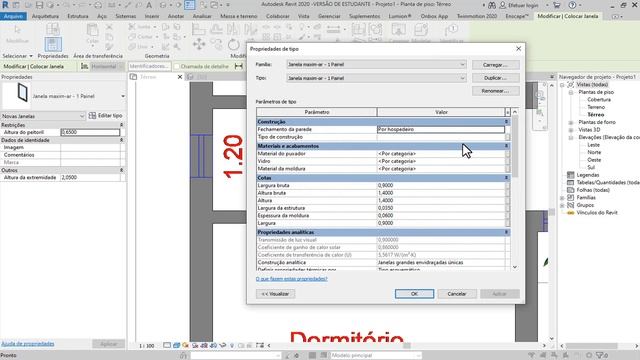The width and height of the screenshot is (640, 360).
Task: Click the Propriedades ribbon icon
Action: [53, 44]
